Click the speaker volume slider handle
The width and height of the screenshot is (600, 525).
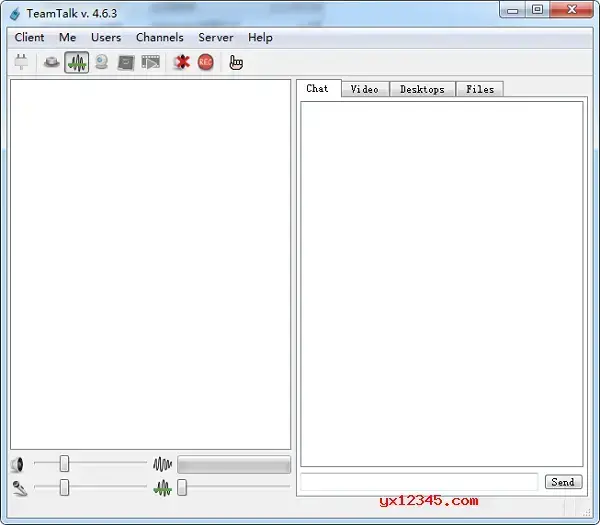[x=64, y=463]
